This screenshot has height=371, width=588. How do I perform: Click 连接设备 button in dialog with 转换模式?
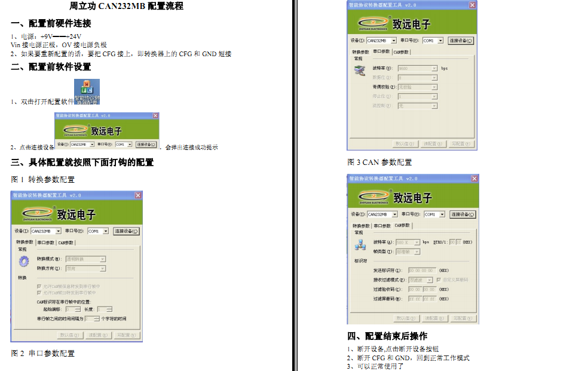(126, 231)
